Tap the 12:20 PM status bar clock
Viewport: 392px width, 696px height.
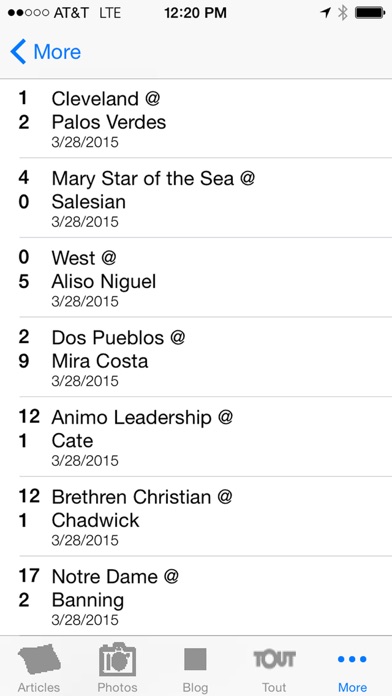click(195, 13)
